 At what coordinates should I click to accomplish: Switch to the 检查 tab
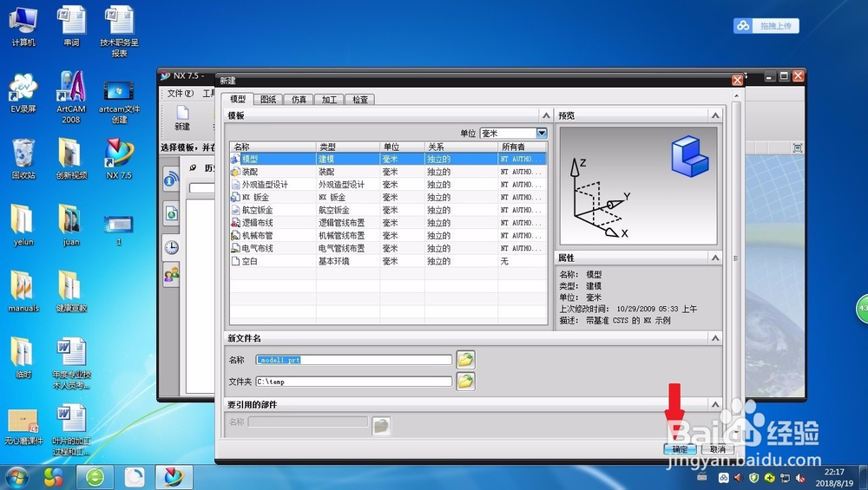(x=360, y=100)
